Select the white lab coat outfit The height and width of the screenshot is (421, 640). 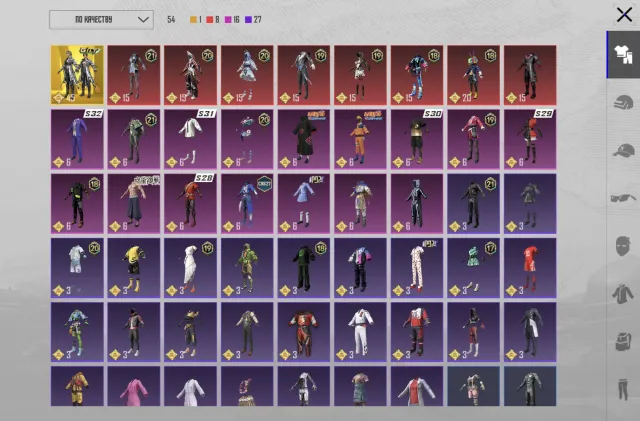(x=191, y=386)
